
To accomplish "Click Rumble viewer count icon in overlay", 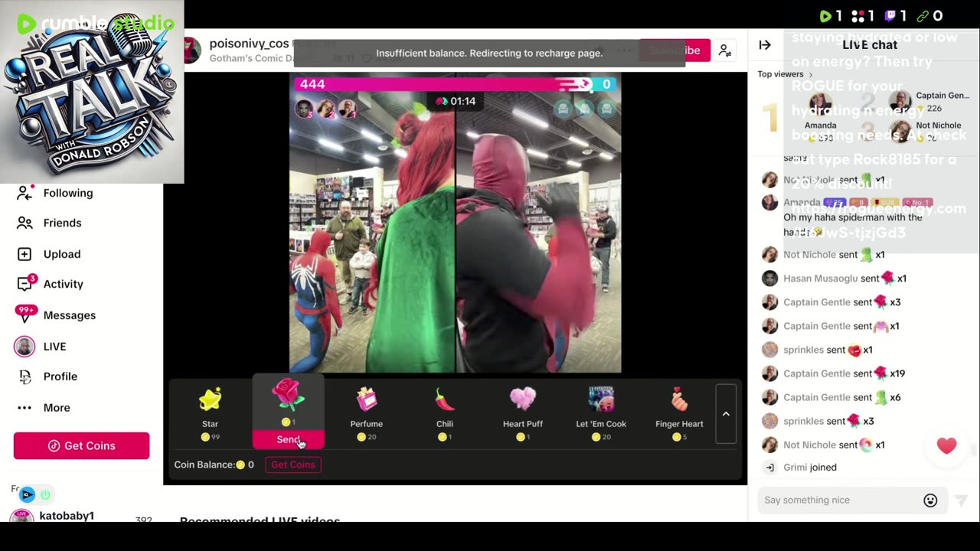I will (825, 16).
